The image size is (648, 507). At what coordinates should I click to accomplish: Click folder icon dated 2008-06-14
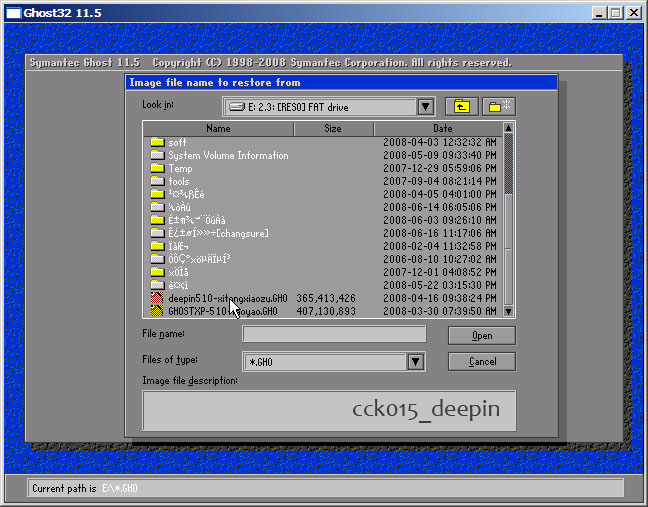(x=157, y=207)
